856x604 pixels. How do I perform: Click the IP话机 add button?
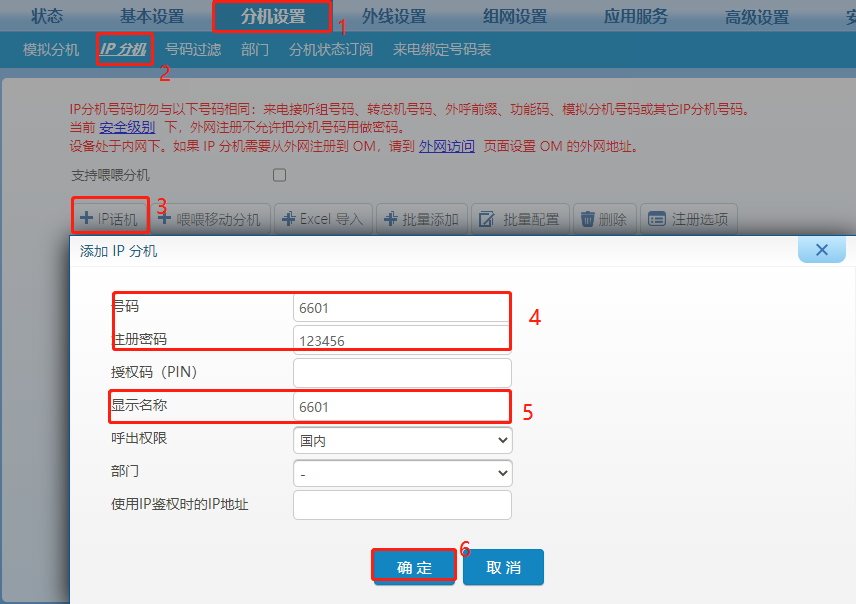pyautogui.click(x=110, y=219)
